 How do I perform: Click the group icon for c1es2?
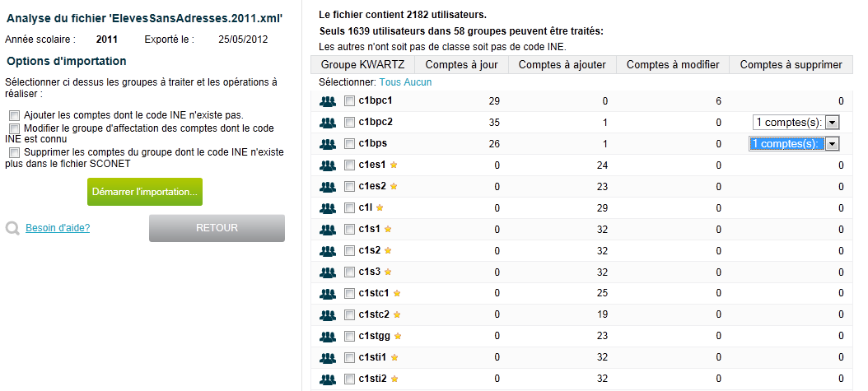(328, 186)
